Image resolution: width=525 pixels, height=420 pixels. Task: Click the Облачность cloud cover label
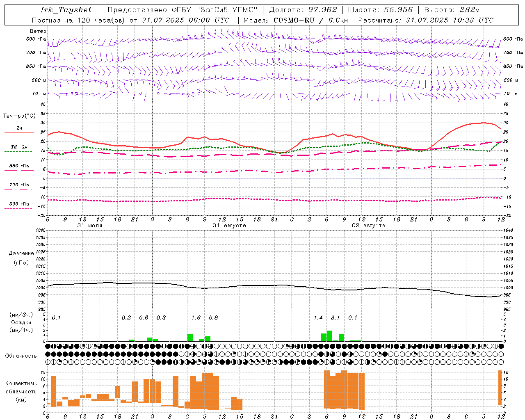pos(21,356)
